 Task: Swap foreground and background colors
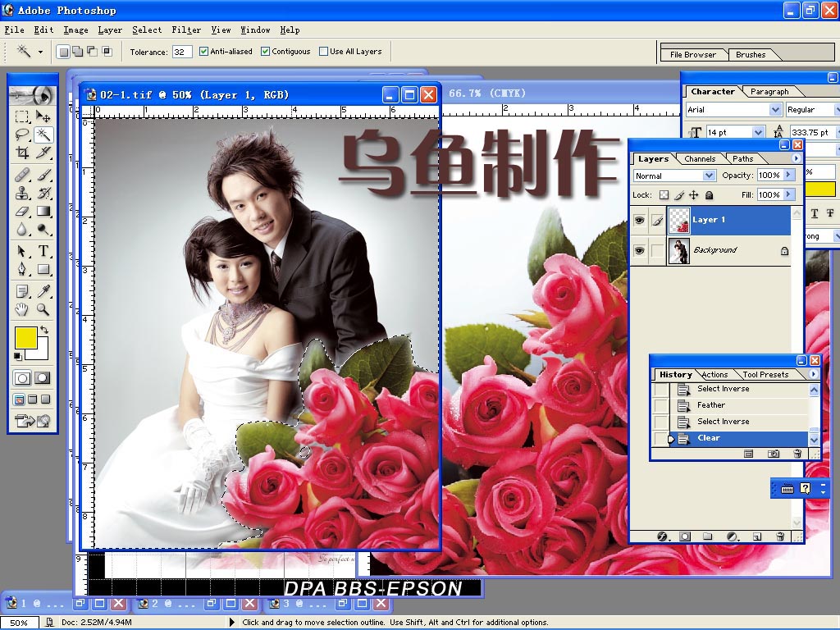click(x=44, y=330)
